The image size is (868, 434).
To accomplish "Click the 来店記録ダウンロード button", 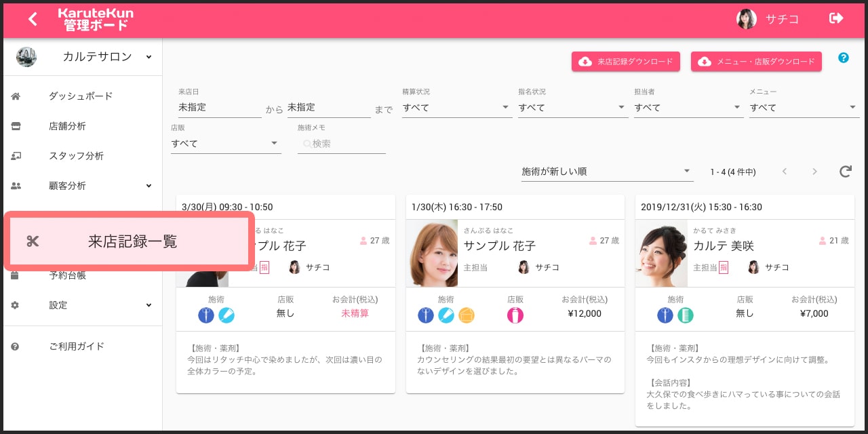I will [625, 62].
